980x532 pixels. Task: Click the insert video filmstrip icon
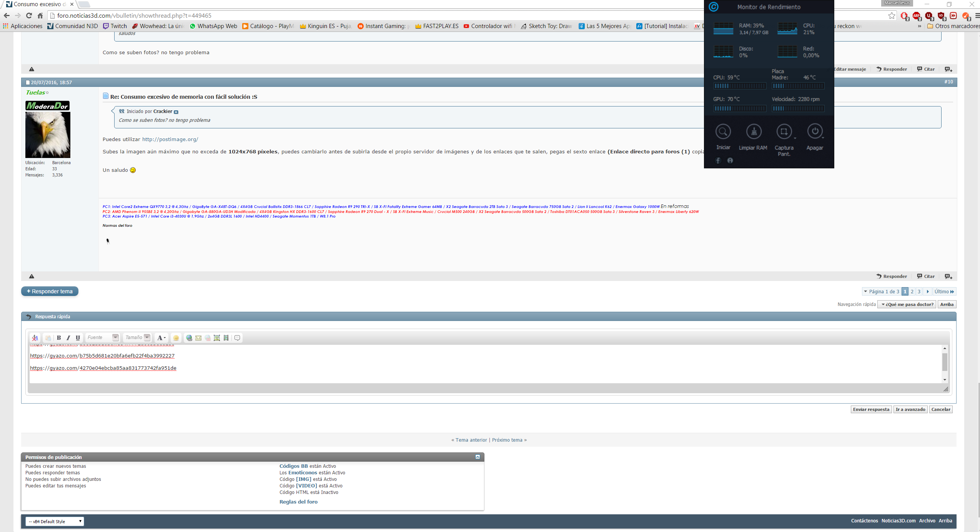coord(226,338)
